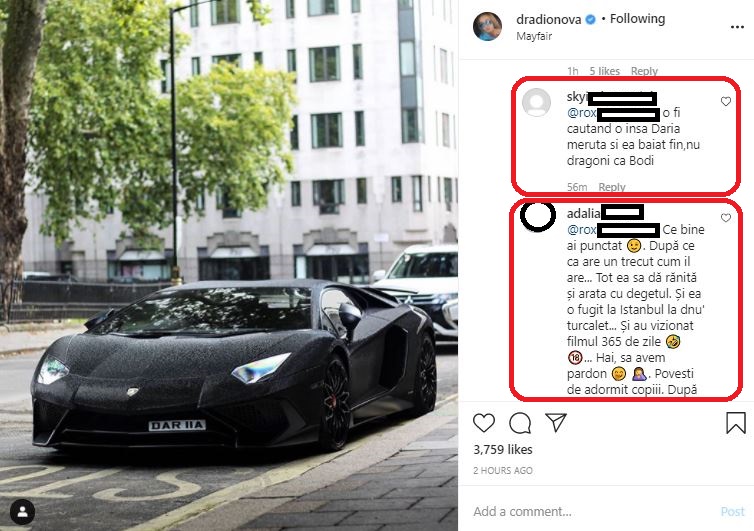Like the post with the heart icon
754x531 pixels.
(x=484, y=423)
